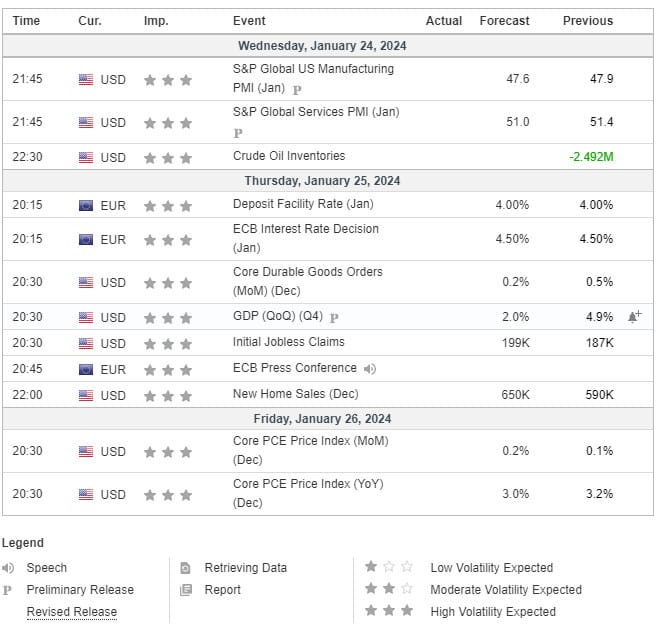Viewport: 656px width, 638px height.
Task: Click the Forecast column header
Action: (x=504, y=20)
